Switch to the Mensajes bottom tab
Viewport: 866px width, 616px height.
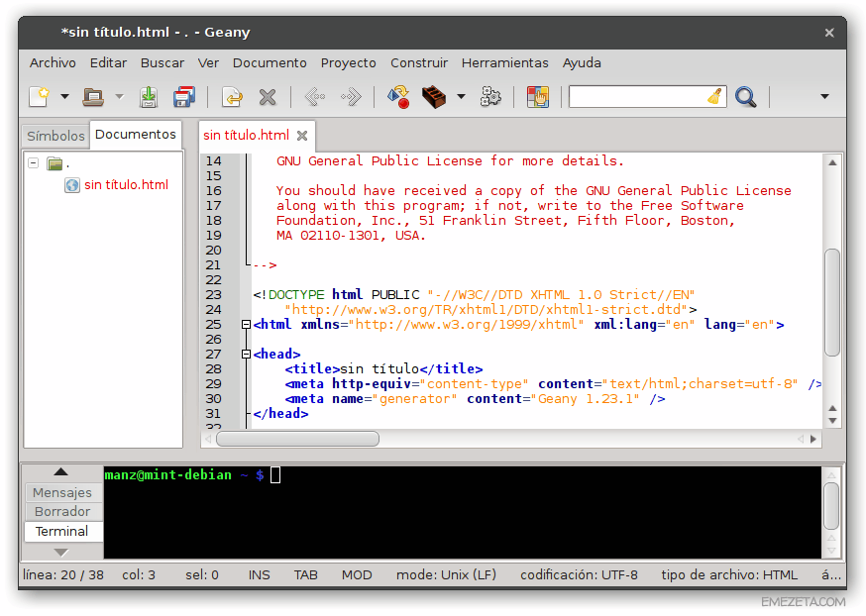(62, 492)
